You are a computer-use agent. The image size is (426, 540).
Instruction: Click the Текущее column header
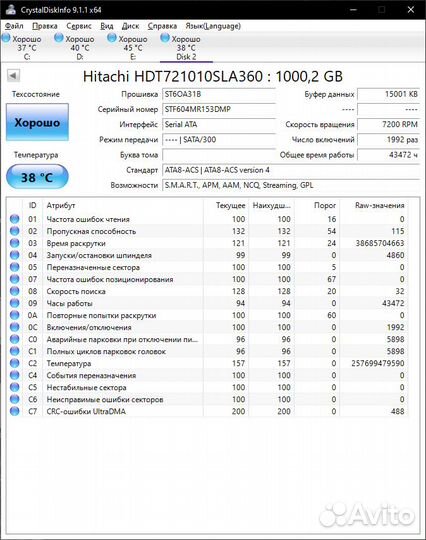point(226,205)
